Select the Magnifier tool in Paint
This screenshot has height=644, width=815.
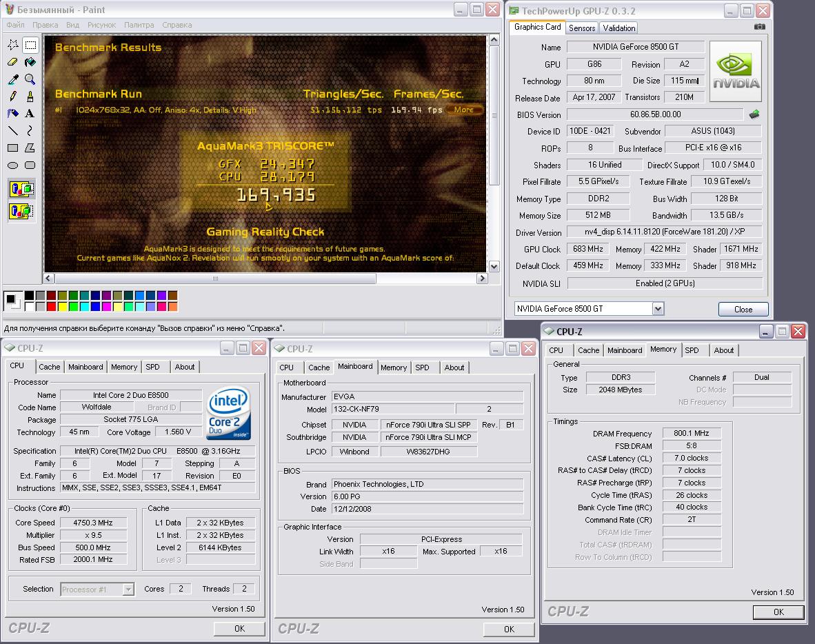30,79
